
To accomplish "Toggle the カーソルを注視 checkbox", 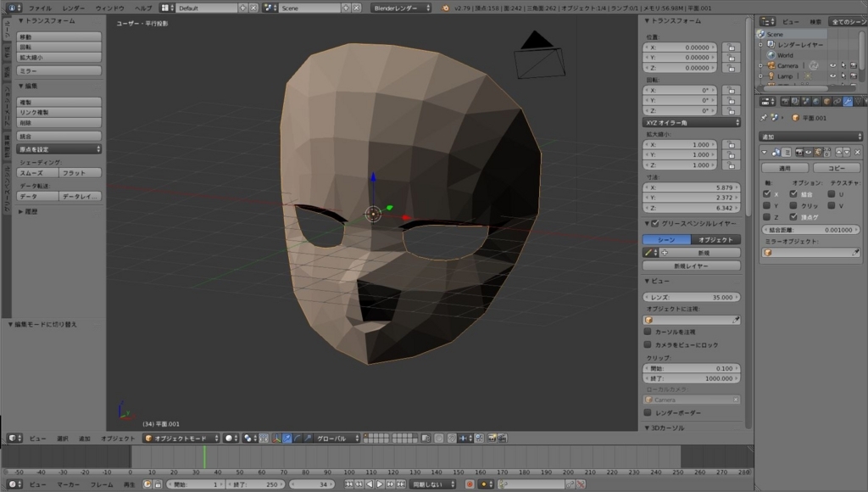I will point(648,332).
